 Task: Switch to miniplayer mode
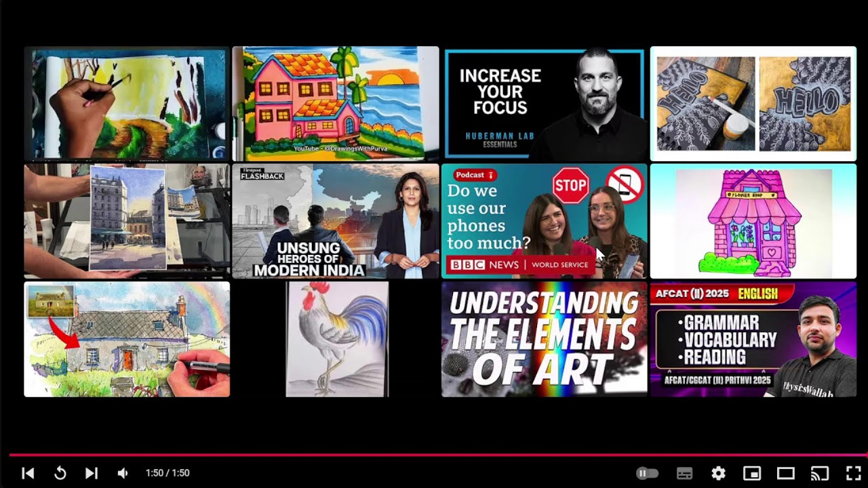click(751, 473)
